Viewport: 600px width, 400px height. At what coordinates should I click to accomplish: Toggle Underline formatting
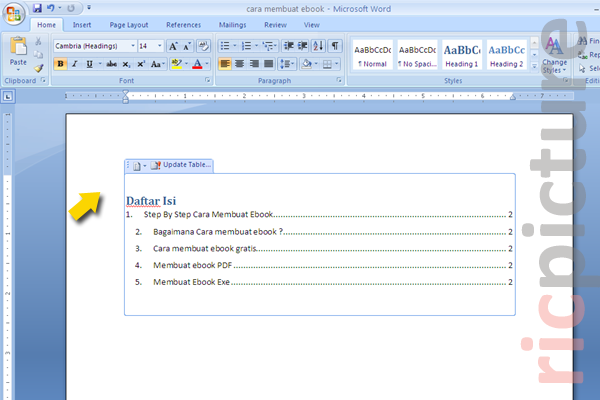(x=89, y=64)
